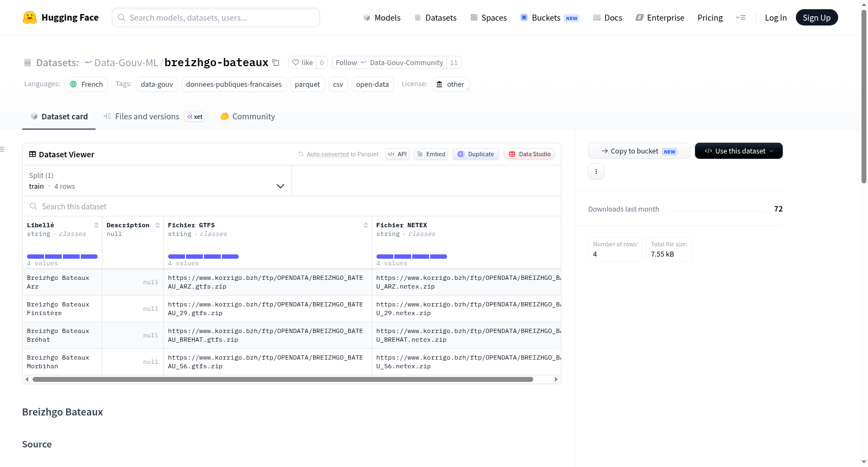Go to the Pricing page

(710, 17)
